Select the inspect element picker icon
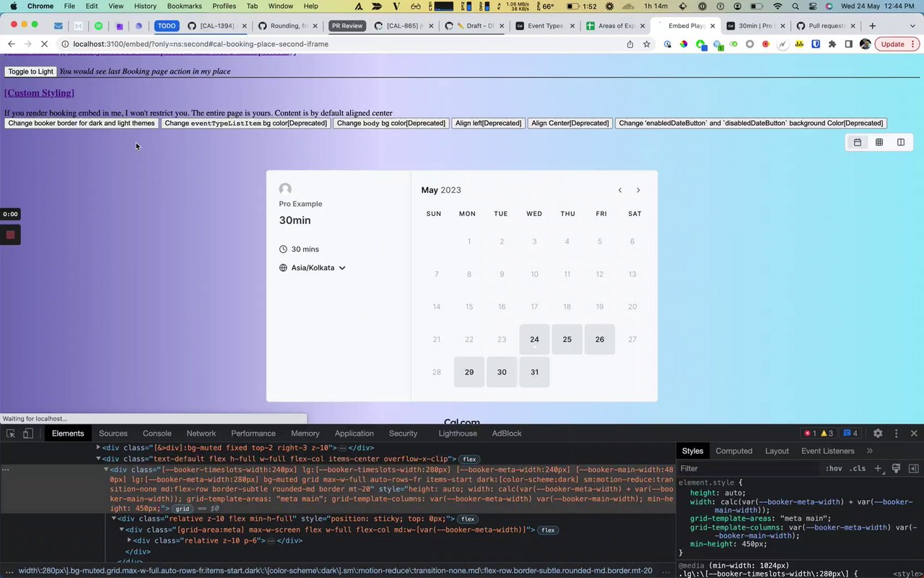 pyautogui.click(x=11, y=433)
